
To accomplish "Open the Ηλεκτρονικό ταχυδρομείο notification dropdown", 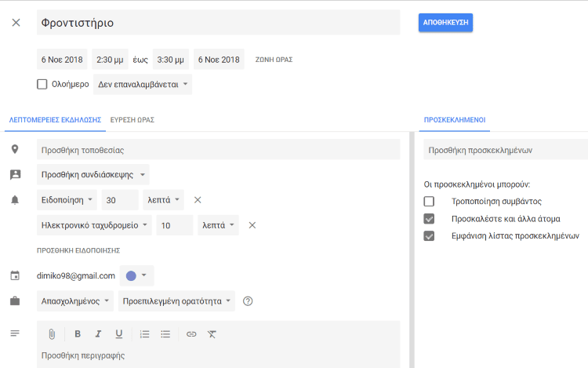I will [94, 225].
